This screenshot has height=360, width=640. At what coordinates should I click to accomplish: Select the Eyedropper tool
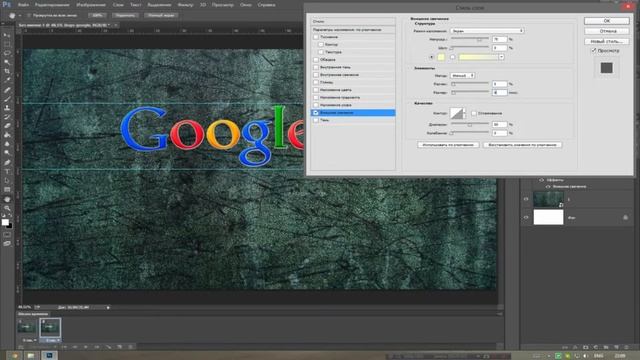(7, 80)
